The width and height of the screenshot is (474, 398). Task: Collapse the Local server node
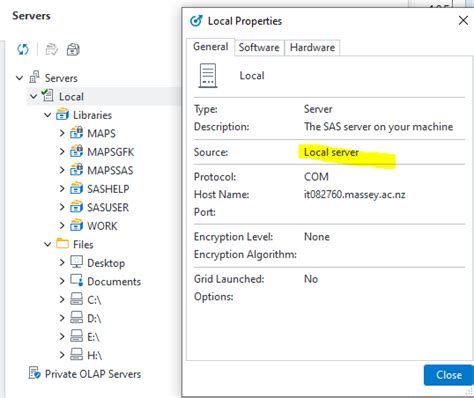[x=33, y=97]
